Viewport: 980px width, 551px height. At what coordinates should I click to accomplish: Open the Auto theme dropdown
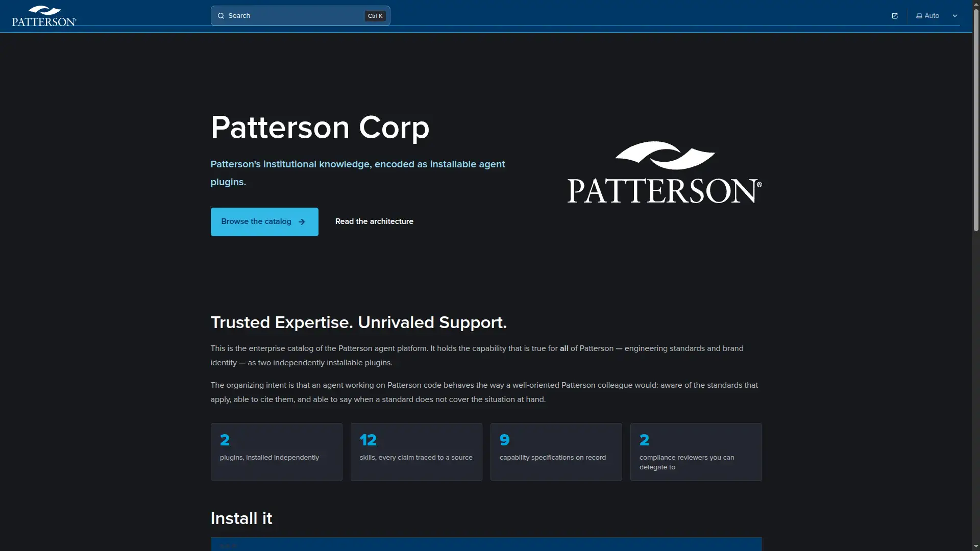click(937, 16)
